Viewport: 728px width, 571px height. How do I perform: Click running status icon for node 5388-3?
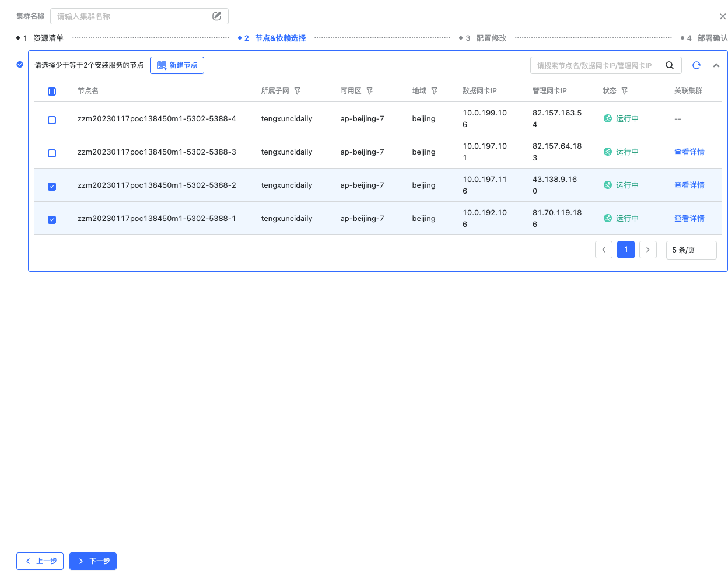point(608,152)
